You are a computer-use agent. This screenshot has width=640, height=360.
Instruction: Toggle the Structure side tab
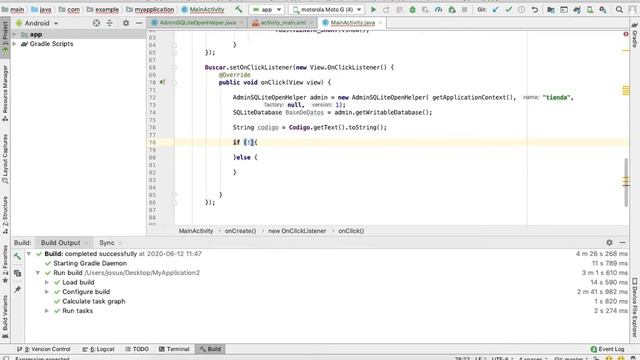(x=5, y=215)
